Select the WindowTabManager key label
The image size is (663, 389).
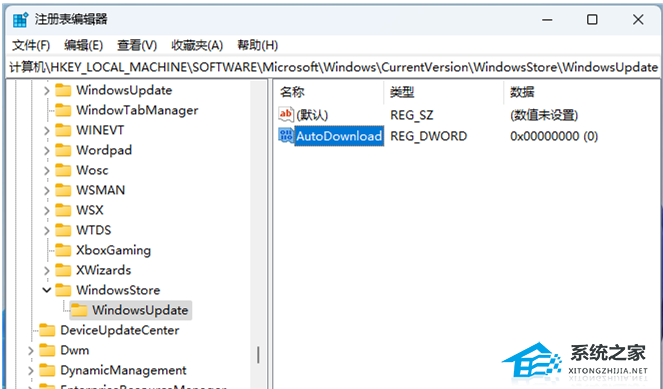137,110
